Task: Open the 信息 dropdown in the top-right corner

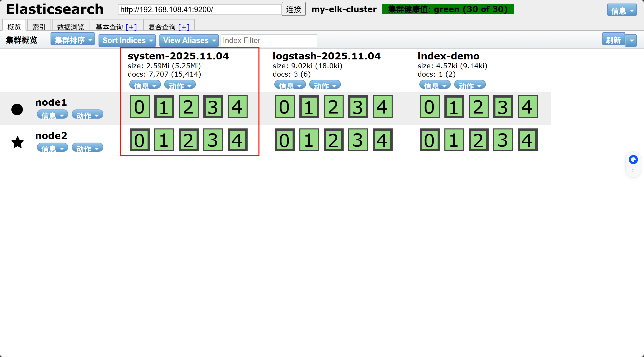Action: pyautogui.click(x=622, y=10)
